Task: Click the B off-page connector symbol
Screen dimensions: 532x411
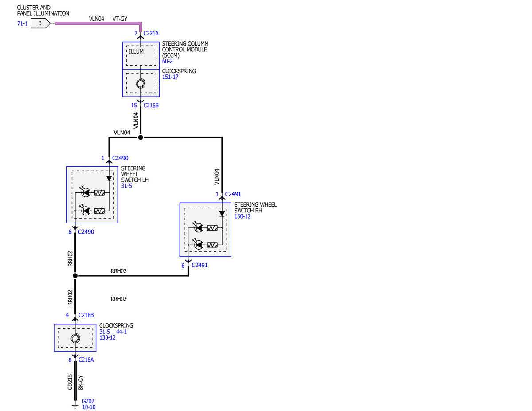Action: click(x=41, y=23)
